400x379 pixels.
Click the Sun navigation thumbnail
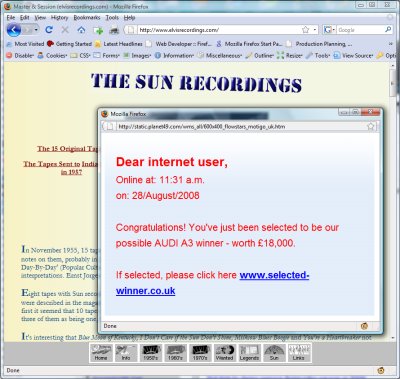[x=274, y=353]
